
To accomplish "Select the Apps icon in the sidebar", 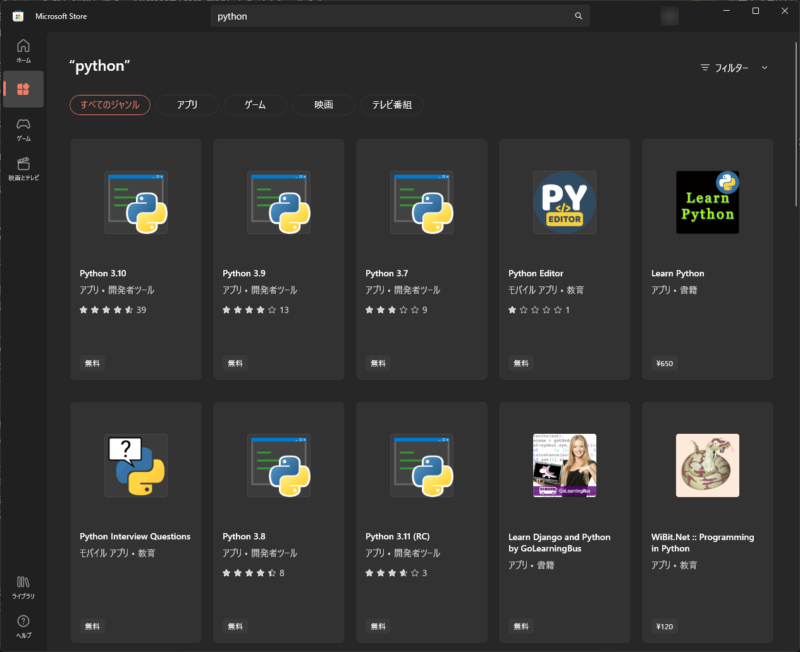I will 23,89.
